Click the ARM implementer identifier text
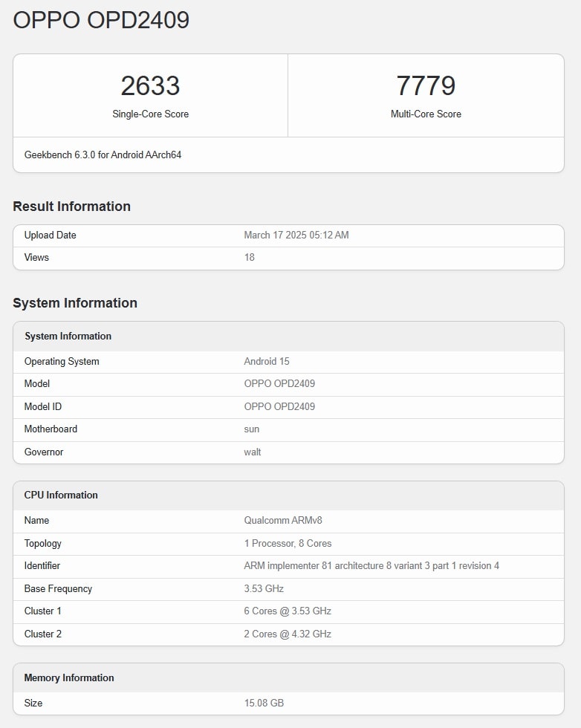This screenshot has height=728, width=581. [x=371, y=566]
